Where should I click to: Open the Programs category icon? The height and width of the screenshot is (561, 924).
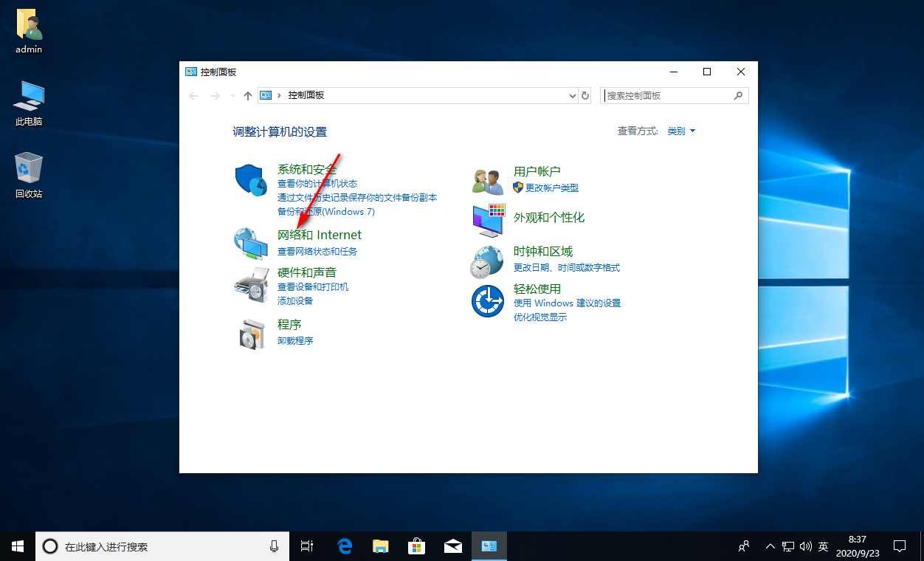pyautogui.click(x=250, y=334)
